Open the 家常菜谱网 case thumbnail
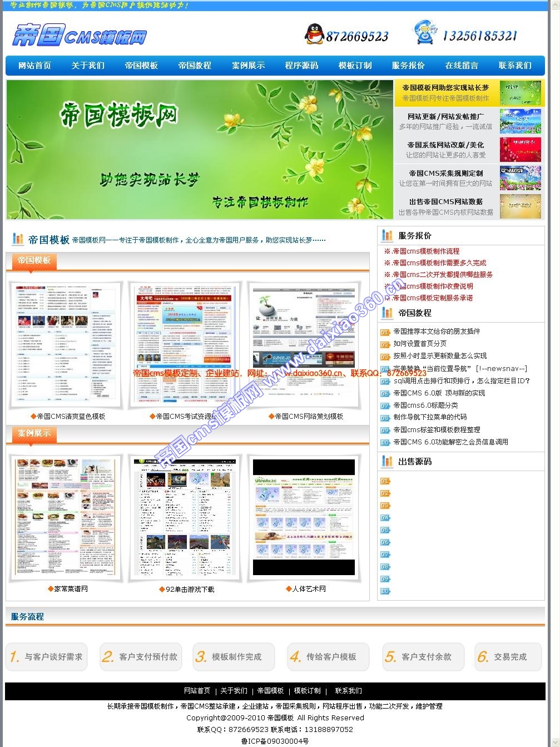The image size is (560, 747). 66,518
